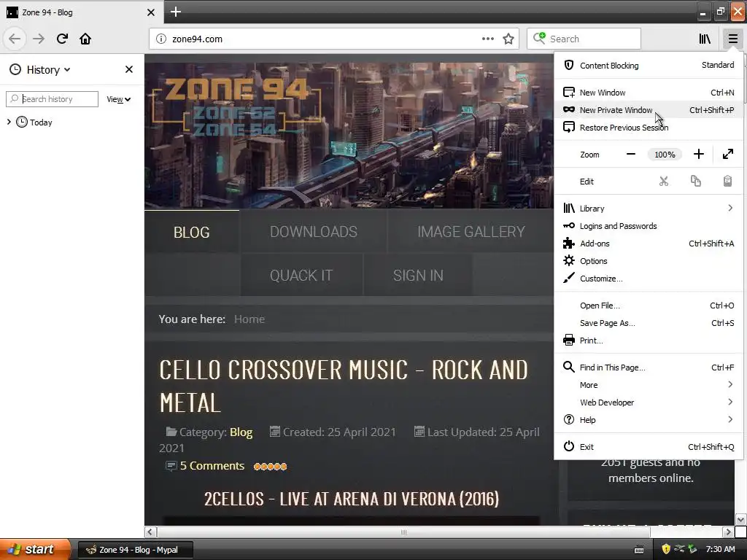
Task: Choose Find in This Page...
Action: coord(649,367)
